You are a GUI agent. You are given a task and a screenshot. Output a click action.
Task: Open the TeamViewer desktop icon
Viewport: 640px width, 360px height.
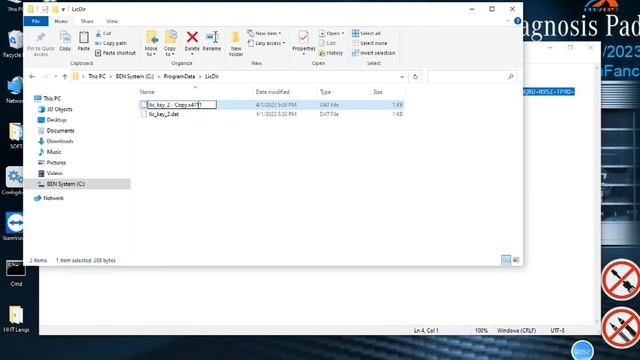tap(15, 226)
